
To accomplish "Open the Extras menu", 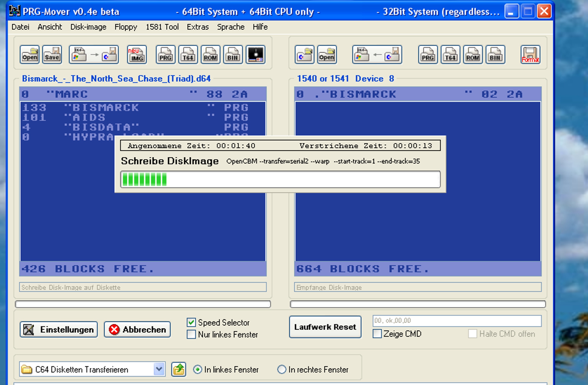I will pos(198,27).
